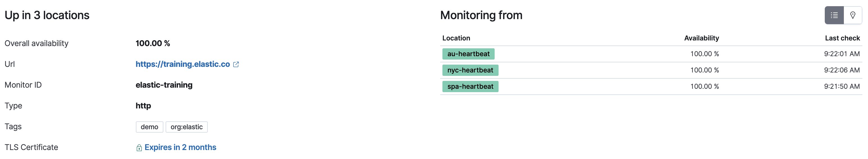Click the au-heartbeat location badge
This screenshot has height=159, width=868.
pos(468,54)
